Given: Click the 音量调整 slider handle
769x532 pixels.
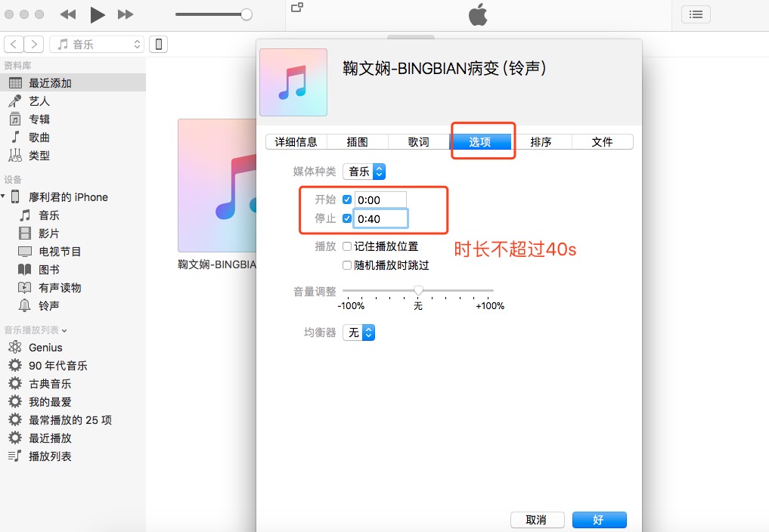Looking at the screenshot, I should pos(418,291).
